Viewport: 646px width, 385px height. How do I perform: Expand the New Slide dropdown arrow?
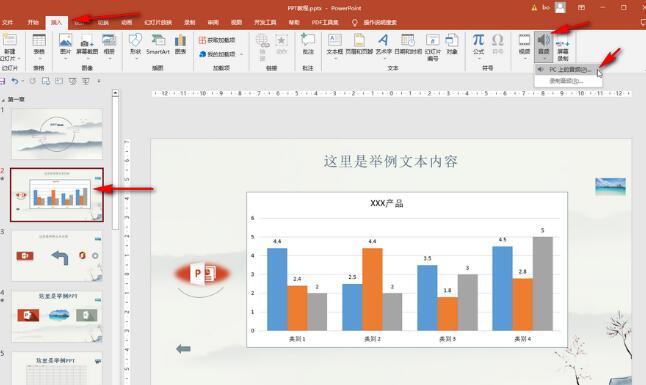19,59
